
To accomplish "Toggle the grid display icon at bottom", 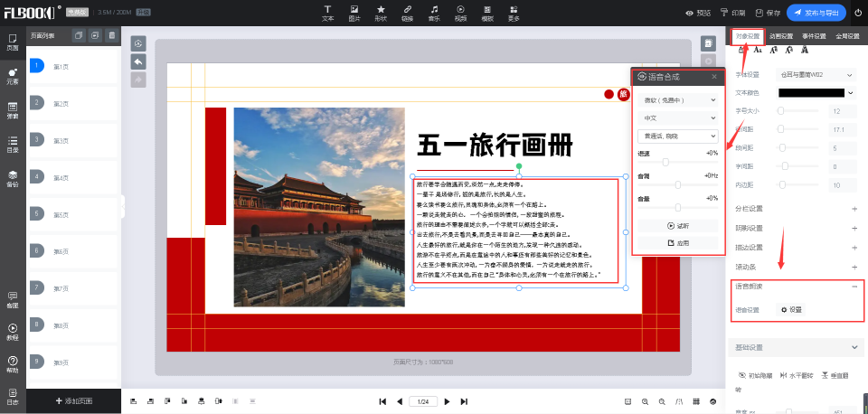I will [696, 401].
